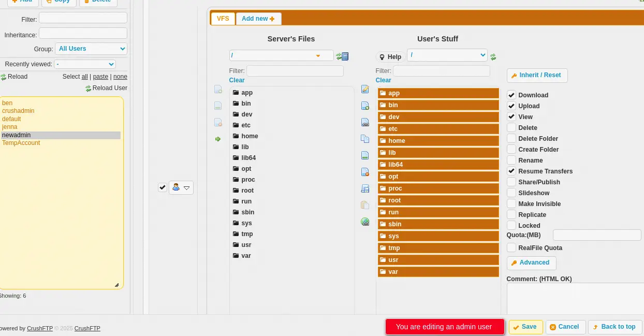
Task: Click the save floppy icon in middle toolbar
Action: pos(365,188)
